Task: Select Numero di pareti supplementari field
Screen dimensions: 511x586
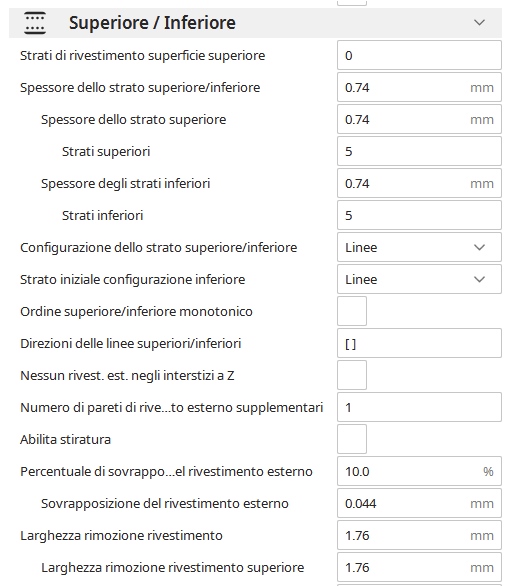Action: click(419, 407)
